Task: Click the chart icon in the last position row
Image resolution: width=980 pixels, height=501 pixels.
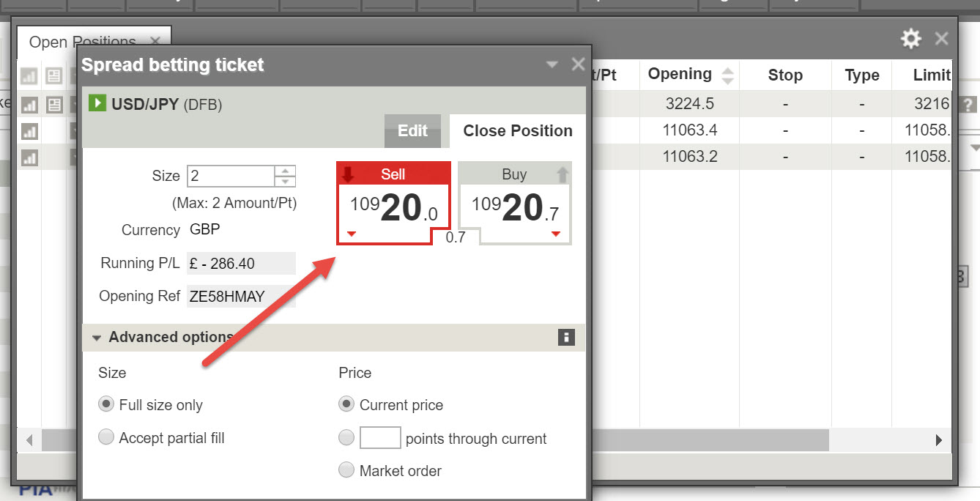Action: 29,157
